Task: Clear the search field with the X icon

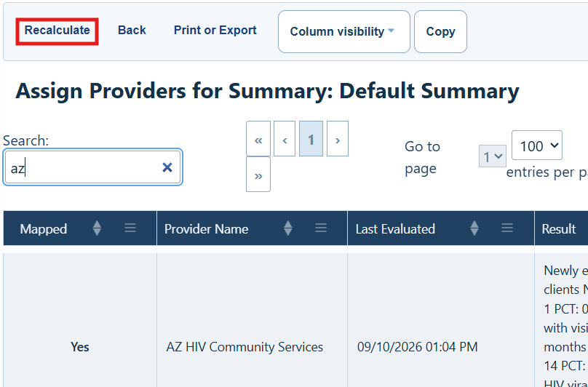Action: 167,167
